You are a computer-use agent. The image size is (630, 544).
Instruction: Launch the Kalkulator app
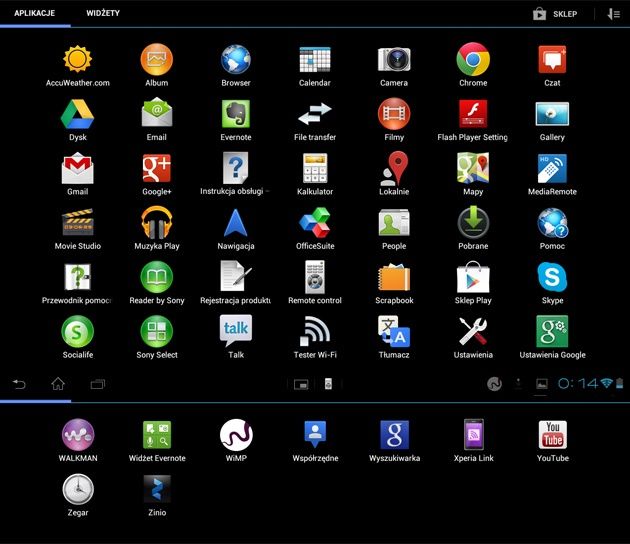pos(315,169)
